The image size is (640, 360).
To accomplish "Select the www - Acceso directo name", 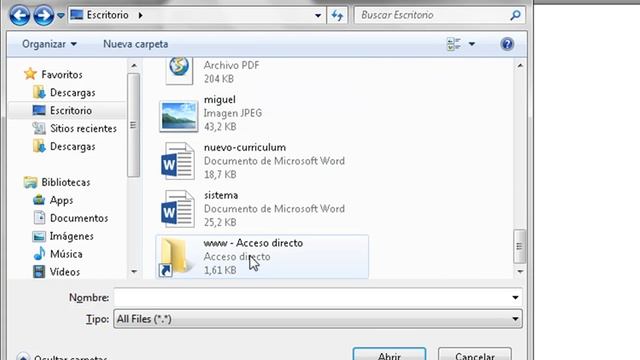I will (253, 243).
